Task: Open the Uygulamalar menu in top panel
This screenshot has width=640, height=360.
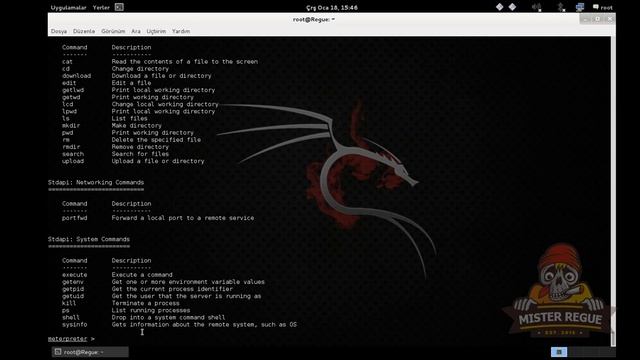Action: [x=68, y=7]
